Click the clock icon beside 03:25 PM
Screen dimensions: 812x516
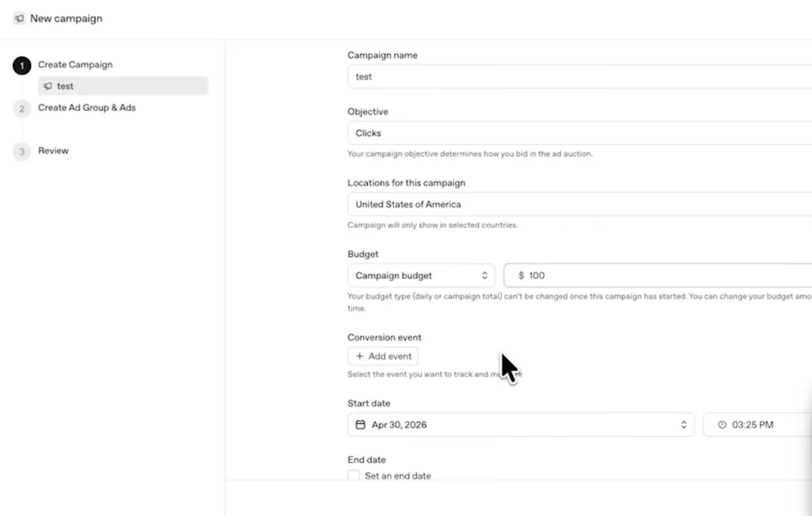[x=722, y=424]
